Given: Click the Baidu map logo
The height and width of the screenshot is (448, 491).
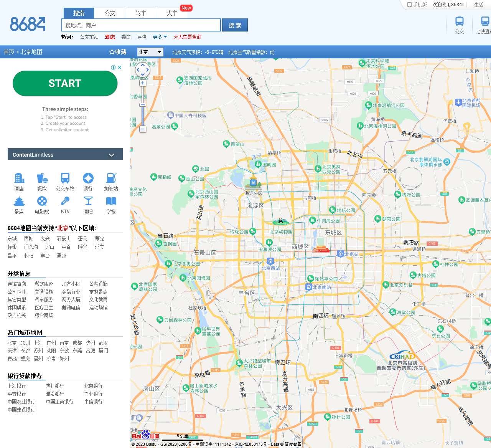Looking at the screenshot, I should pos(145,435).
